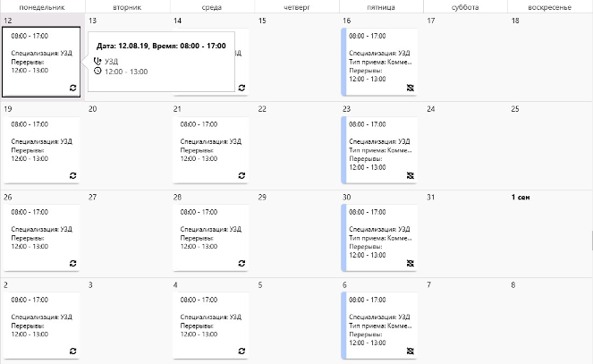Viewport: 593px width, 364px height.
Task: Click clock icon beside 12:00 - 13:00 in tooltip
Action: point(97,71)
